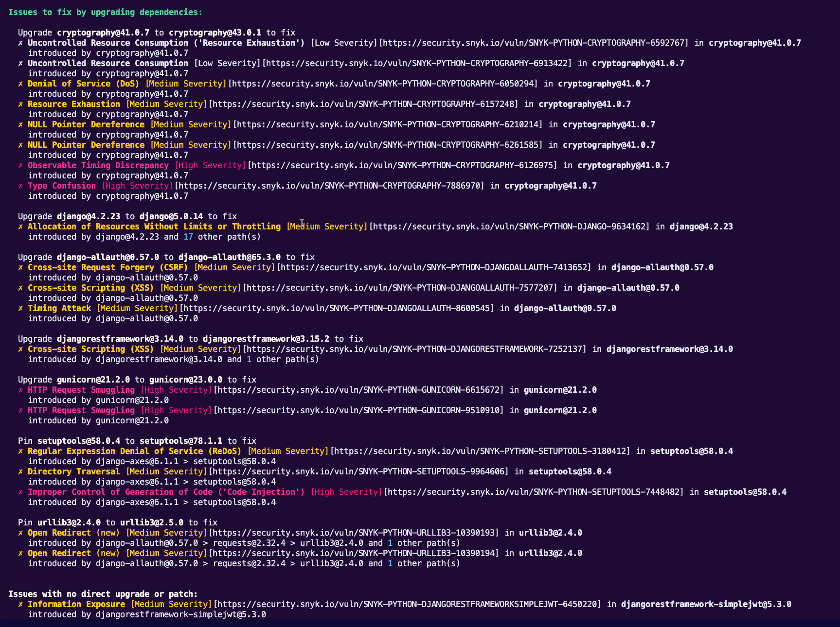Visit the SNYK-PYTHON-SETUPTOOLS-3180412 URL
The width and height of the screenshot is (840, 627).
point(480,451)
